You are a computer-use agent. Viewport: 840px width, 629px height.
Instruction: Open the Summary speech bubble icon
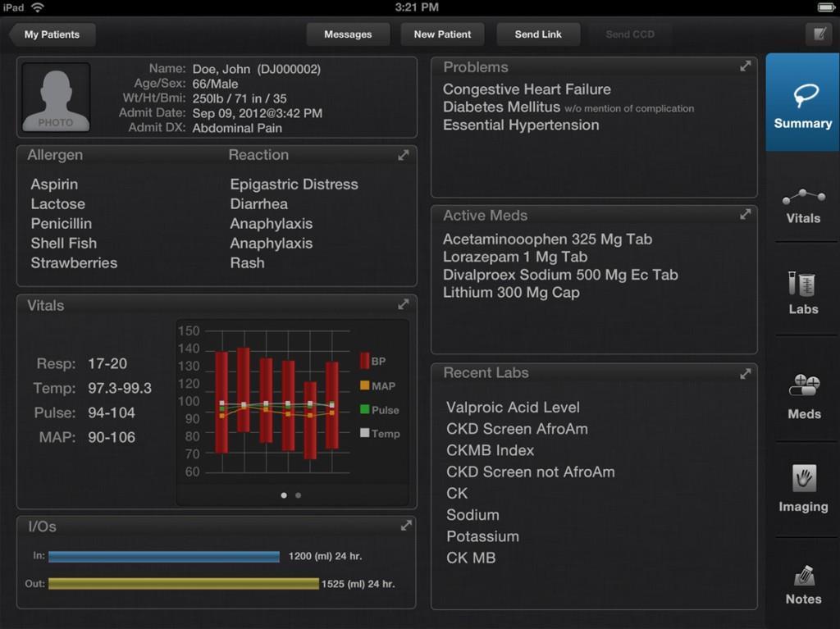coord(806,96)
